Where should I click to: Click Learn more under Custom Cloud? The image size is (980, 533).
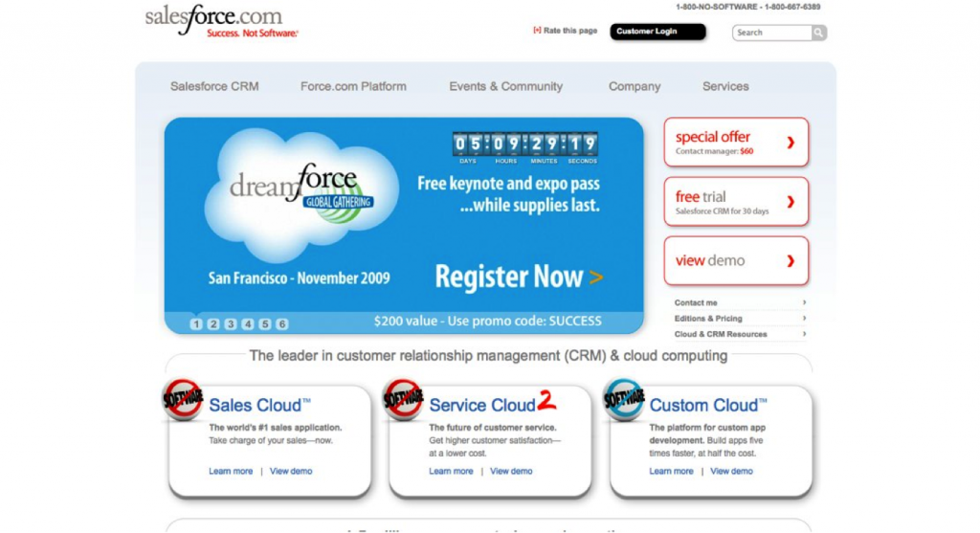click(x=671, y=471)
